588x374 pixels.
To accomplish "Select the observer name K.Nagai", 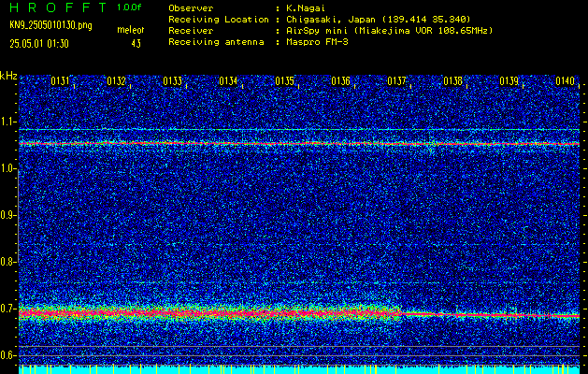I will (308, 7).
